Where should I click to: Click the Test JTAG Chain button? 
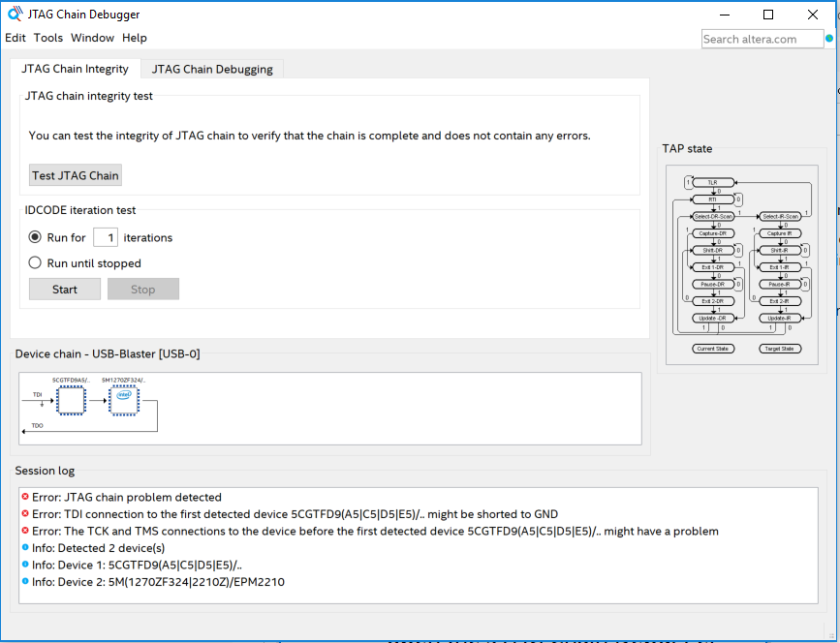coord(76,175)
